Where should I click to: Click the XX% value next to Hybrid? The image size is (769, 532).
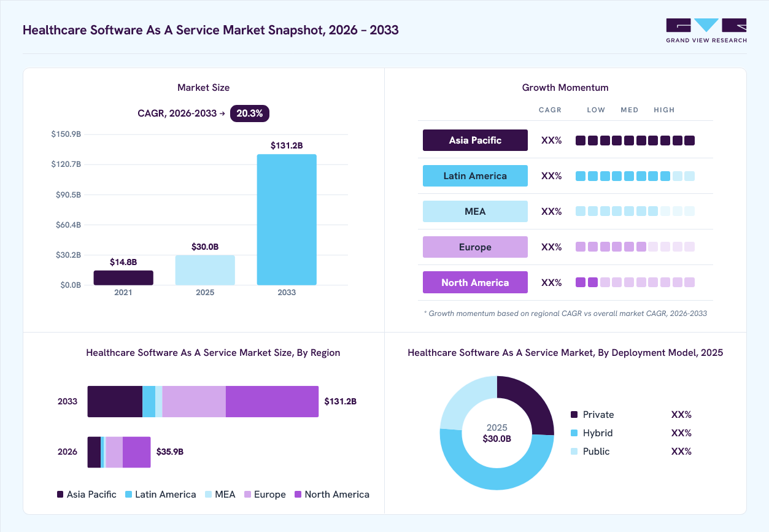pos(681,433)
